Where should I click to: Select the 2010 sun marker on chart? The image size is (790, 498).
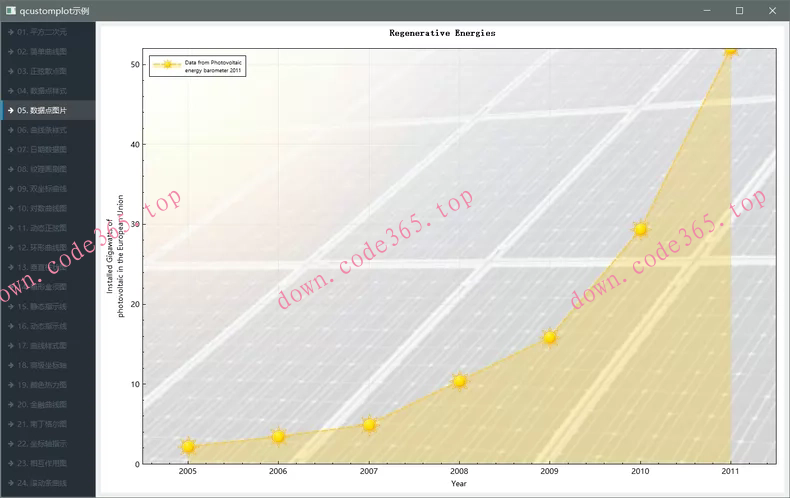[x=640, y=229]
